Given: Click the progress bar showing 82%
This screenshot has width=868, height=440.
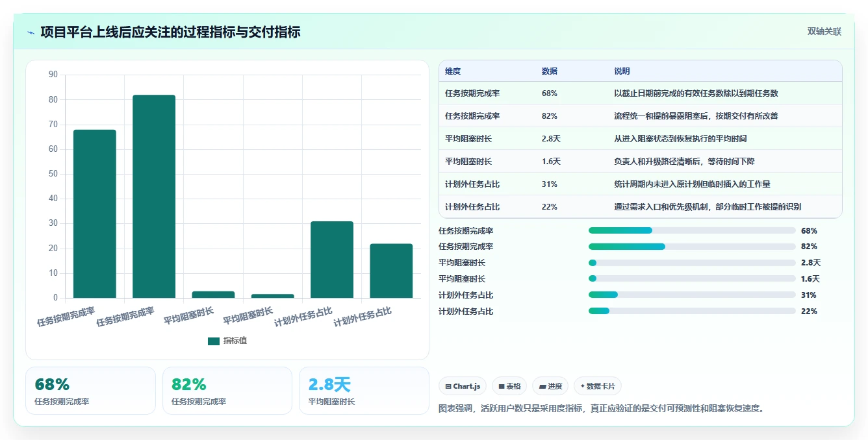Looking at the screenshot, I should (x=692, y=247).
